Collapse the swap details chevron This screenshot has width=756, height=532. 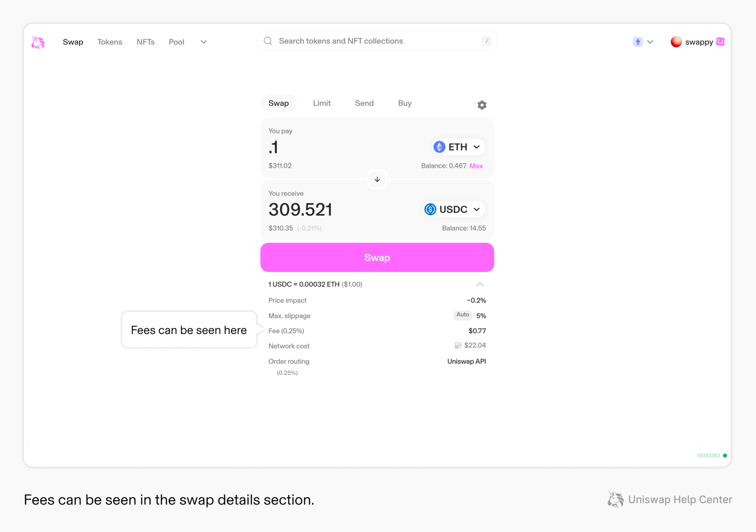[480, 284]
